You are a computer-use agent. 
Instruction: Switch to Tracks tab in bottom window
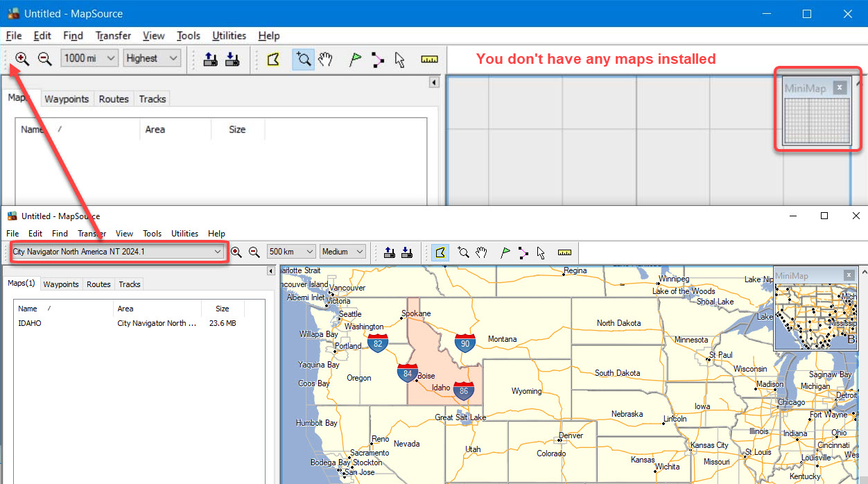130,284
